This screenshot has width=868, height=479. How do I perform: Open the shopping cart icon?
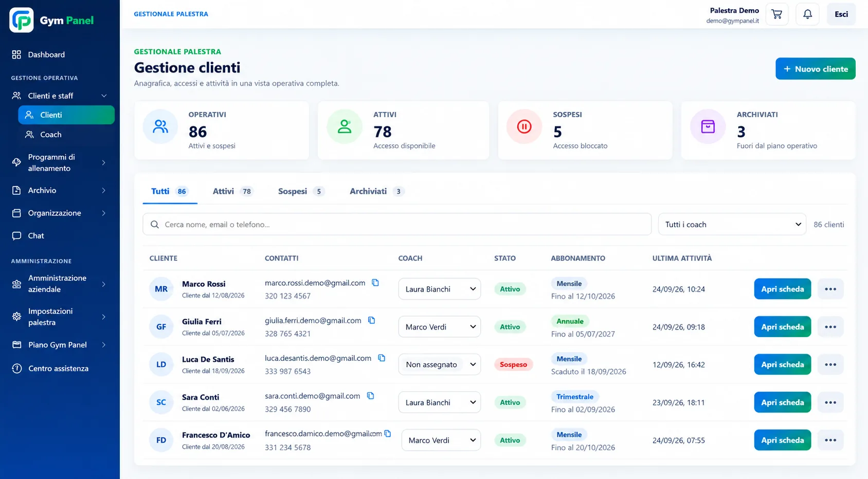coord(776,14)
